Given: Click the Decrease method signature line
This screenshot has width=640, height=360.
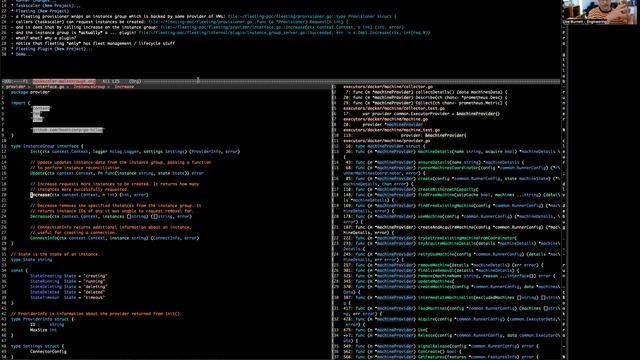Looking at the screenshot, I should point(111,216).
